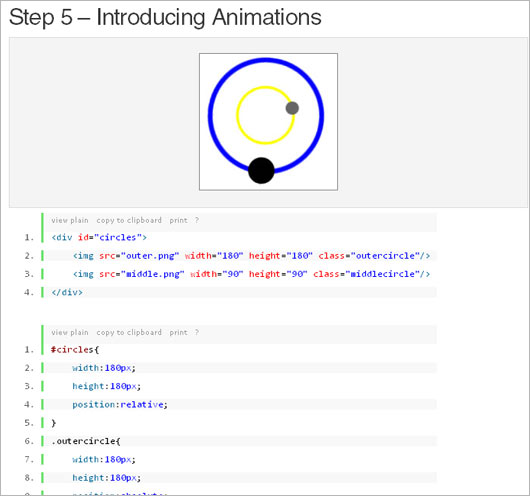The width and height of the screenshot is (530, 496).
Task: Click the gray dot on the yellow circle
Action: click(292, 108)
